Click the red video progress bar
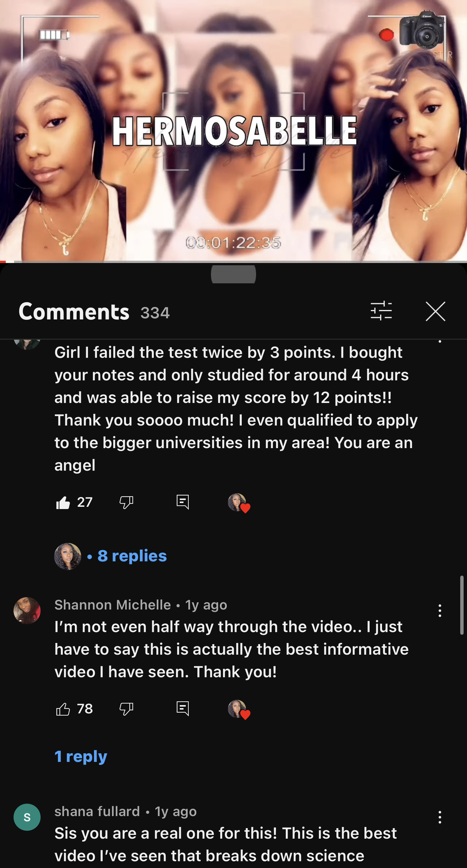The height and width of the screenshot is (868, 467). coord(3,262)
